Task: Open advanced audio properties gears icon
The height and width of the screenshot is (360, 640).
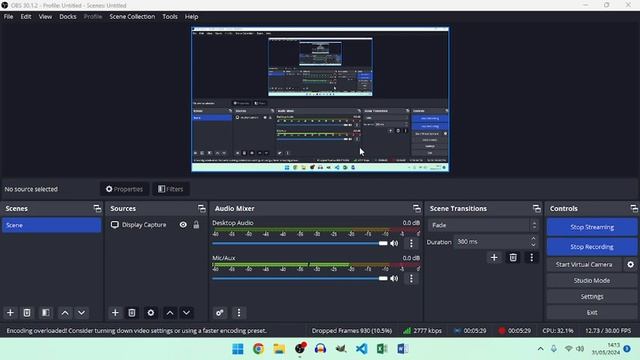Action: point(220,313)
